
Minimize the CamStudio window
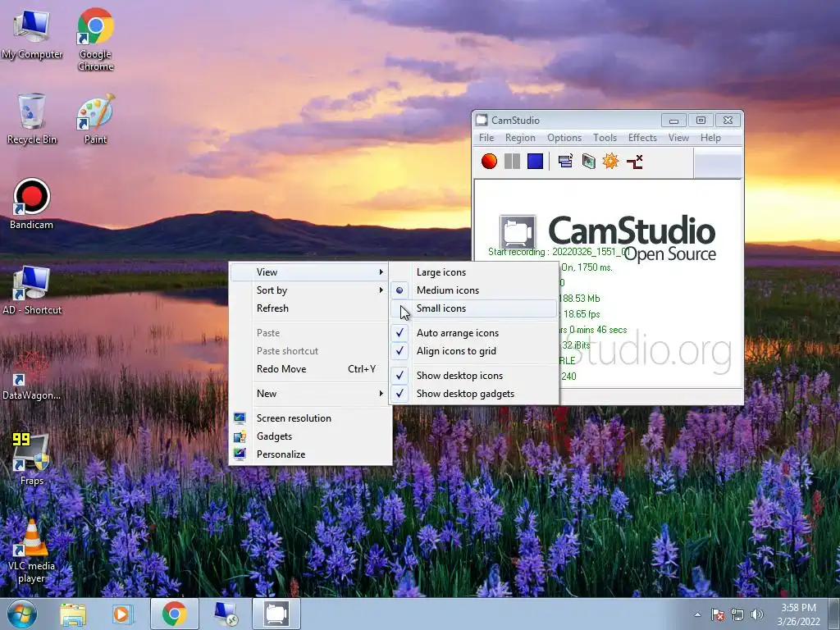click(x=674, y=120)
